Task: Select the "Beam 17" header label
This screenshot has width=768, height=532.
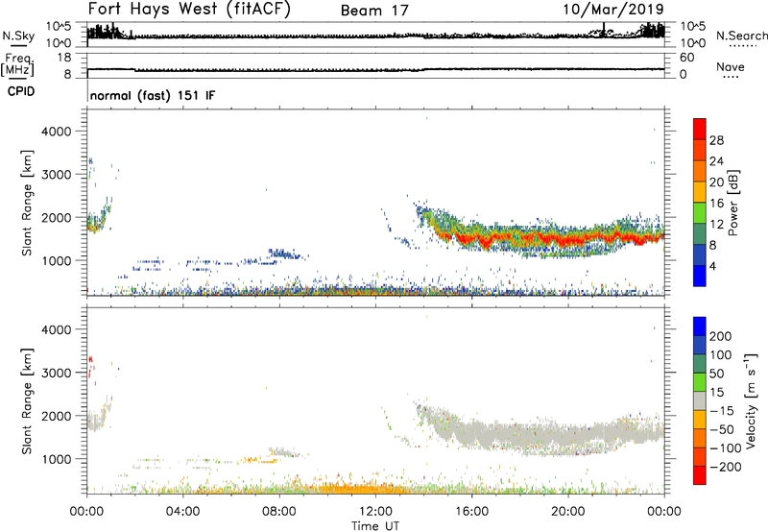Action: (x=374, y=11)
